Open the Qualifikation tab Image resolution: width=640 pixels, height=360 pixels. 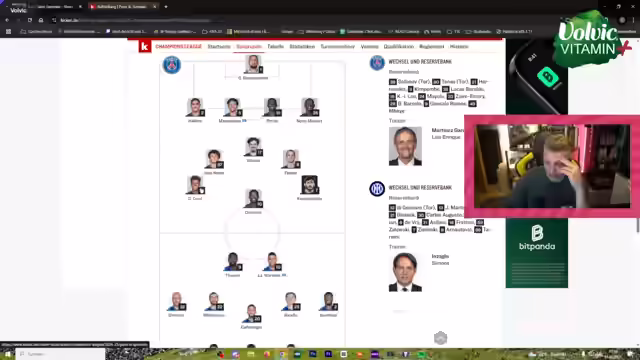point(398,47)
